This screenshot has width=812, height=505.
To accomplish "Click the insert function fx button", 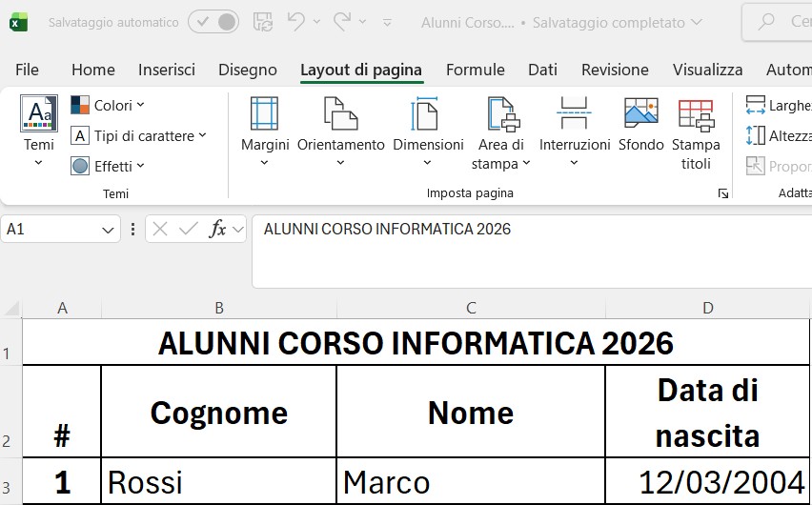I will [217, 229].
